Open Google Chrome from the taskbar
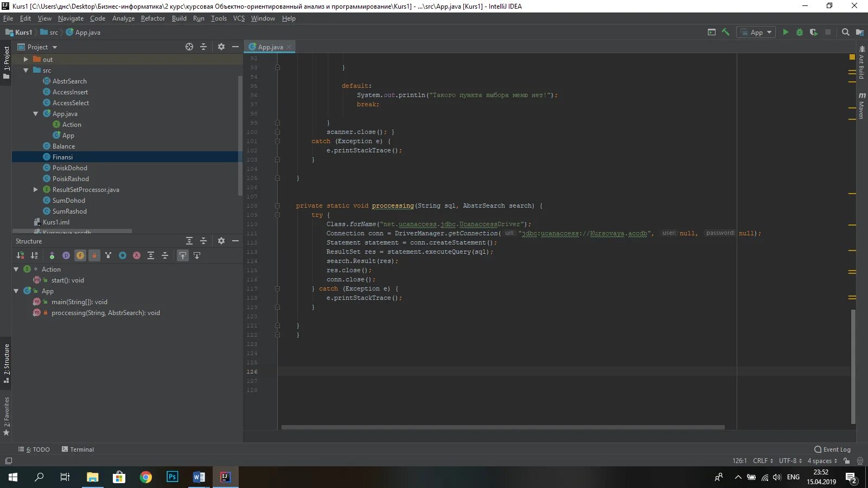 click(145, 477)
